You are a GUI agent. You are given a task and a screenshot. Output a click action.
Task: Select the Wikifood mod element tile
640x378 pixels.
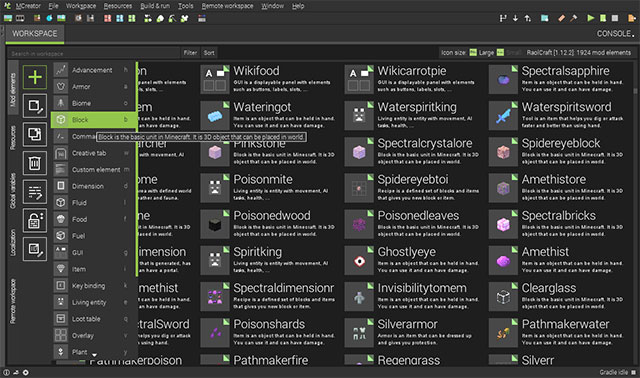click(269, 79)
